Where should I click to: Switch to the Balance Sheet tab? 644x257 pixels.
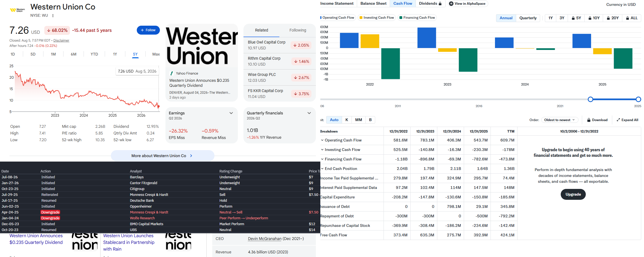tap(373, 4)
